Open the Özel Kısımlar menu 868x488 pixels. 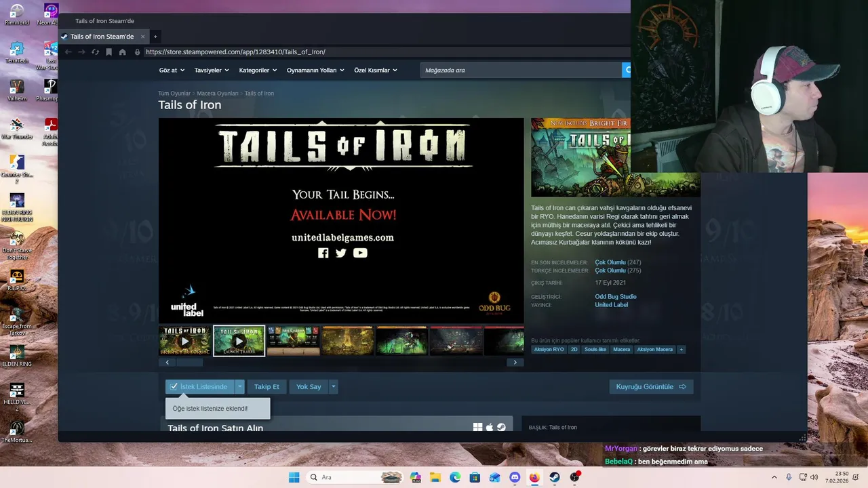click(x=375, y=70)
